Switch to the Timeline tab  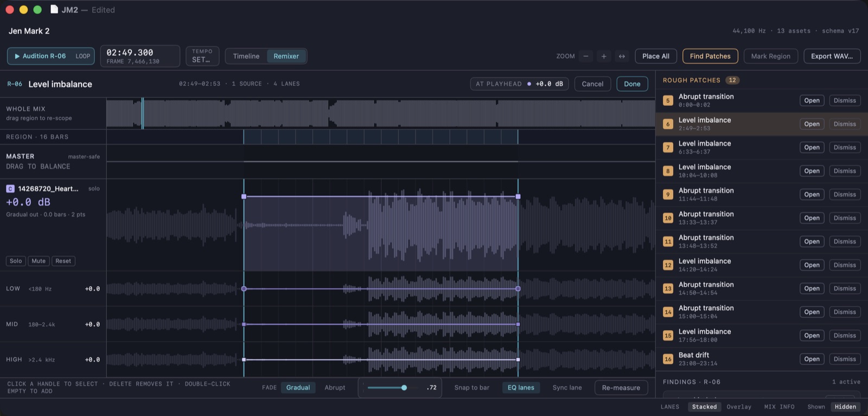pos(246,56)
